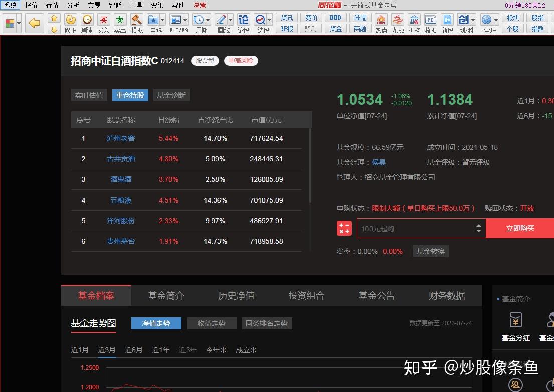
Task: Expand the 画线 dropdown arrow
Action: pos(230,20)
